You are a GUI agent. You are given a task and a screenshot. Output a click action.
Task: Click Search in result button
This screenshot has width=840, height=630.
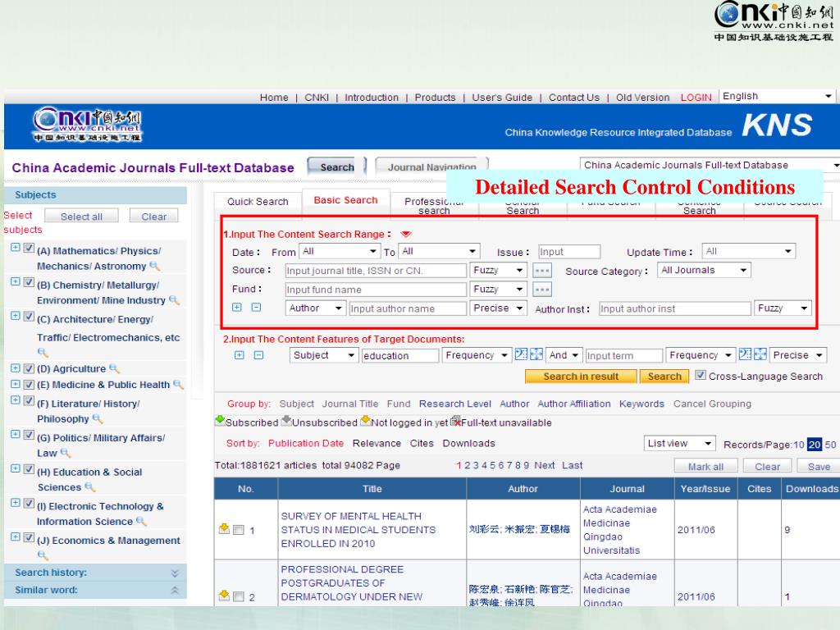581,376
